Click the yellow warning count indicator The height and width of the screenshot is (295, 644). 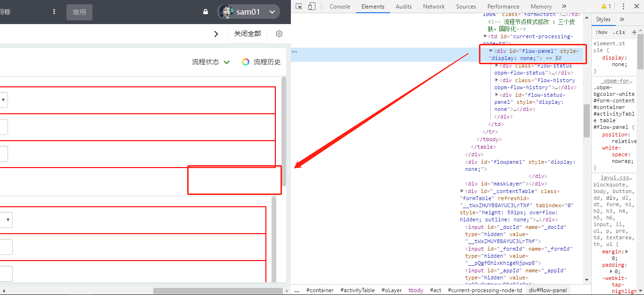point(606,6)
